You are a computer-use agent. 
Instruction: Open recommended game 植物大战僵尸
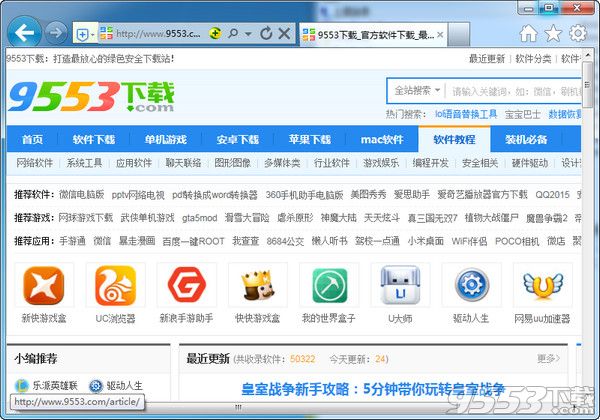[491, 218]
